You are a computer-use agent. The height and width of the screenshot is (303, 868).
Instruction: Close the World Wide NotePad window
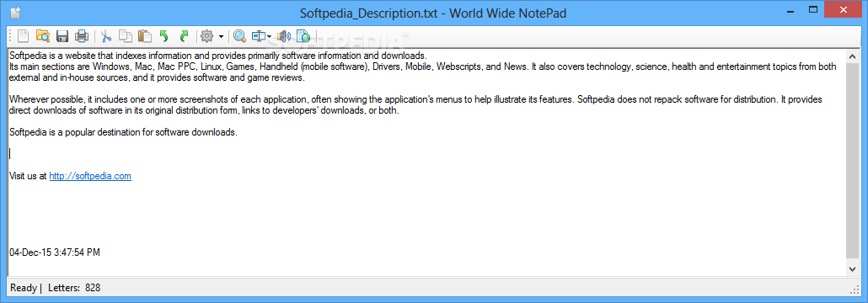844,9
